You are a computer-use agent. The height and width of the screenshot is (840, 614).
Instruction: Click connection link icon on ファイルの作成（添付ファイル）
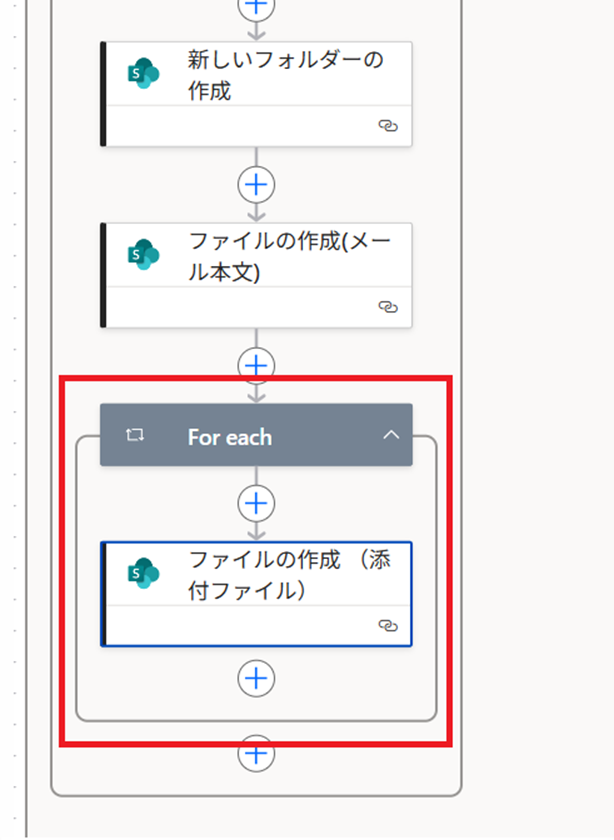click(388, 626)
